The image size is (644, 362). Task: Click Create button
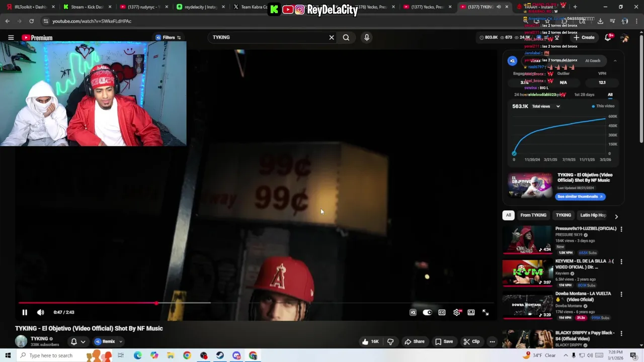point(584,38)
